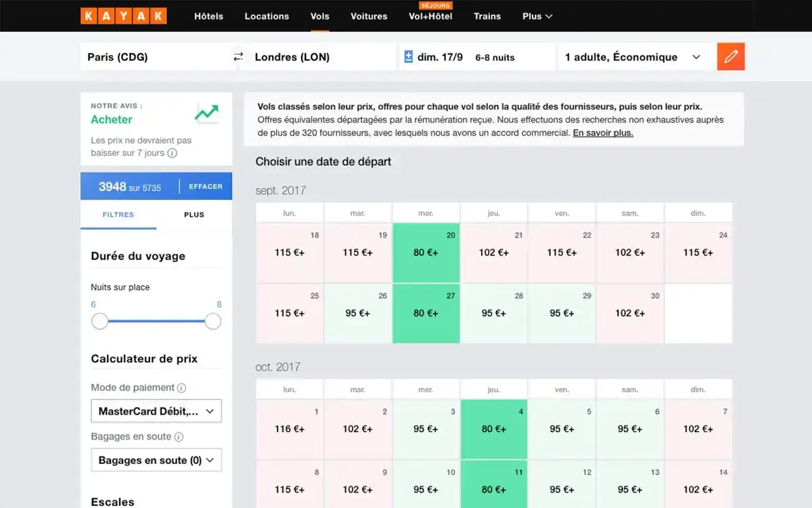The height and width of the screenshot is (508, 812).
Task: Open the Locations section
Action: point(267,16)
